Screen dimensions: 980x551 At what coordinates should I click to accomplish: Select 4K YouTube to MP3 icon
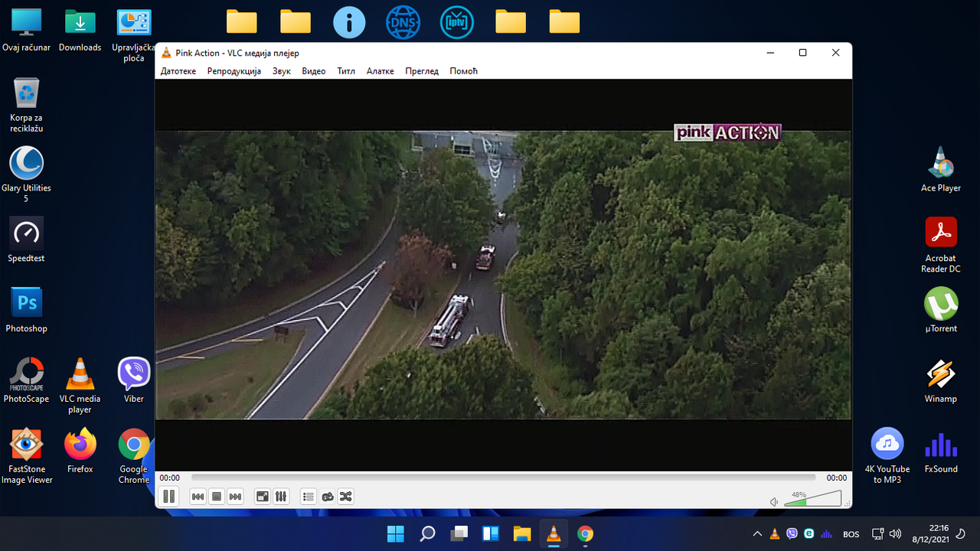point(887,456)
